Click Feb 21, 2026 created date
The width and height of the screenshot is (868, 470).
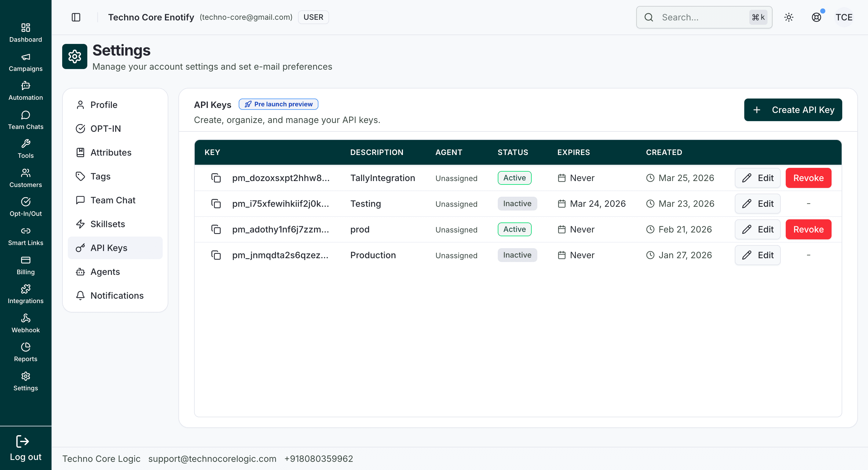tap(685, 229)
